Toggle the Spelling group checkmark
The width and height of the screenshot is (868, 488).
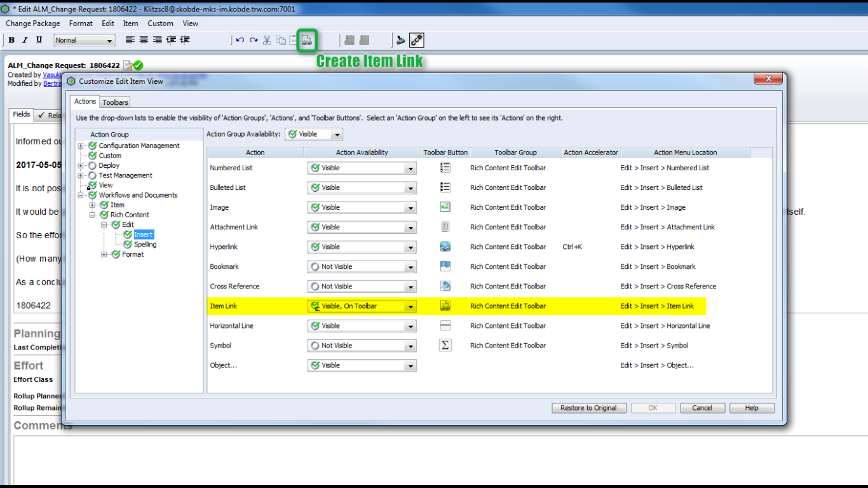click(128, 244)
